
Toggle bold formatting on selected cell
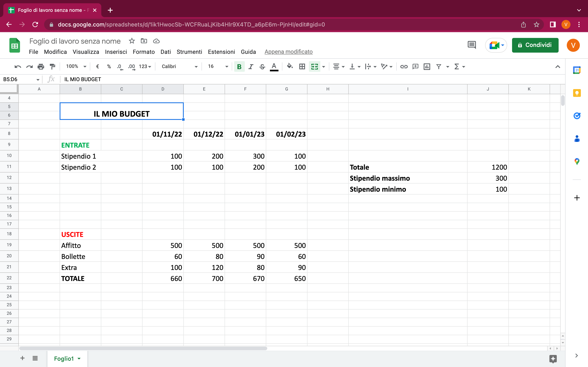pos(239,66)
